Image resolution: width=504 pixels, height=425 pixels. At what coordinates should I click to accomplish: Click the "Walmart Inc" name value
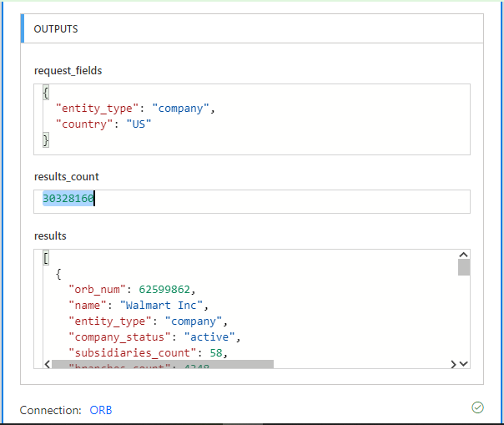[x=163, y=306]
